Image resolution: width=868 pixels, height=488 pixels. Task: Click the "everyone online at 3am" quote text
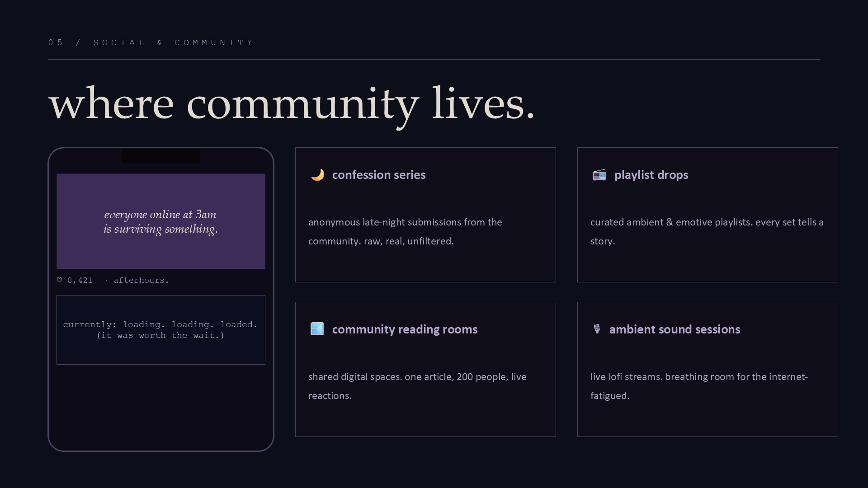[x=160, y=214]
